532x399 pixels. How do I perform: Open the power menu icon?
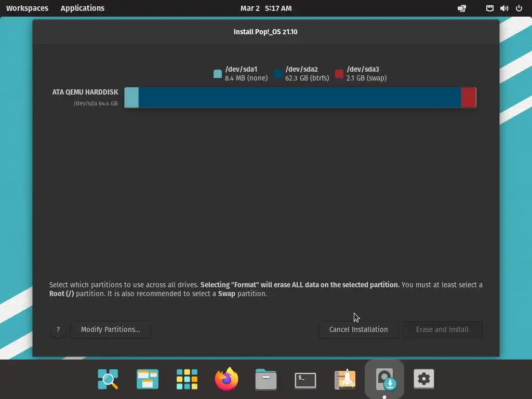519,8
